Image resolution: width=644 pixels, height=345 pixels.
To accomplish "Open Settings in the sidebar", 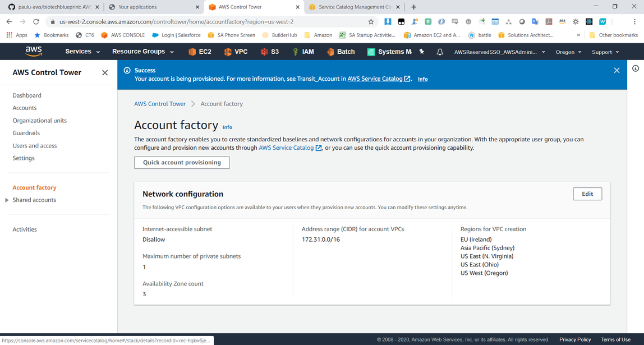I will [x=24, y=158].
